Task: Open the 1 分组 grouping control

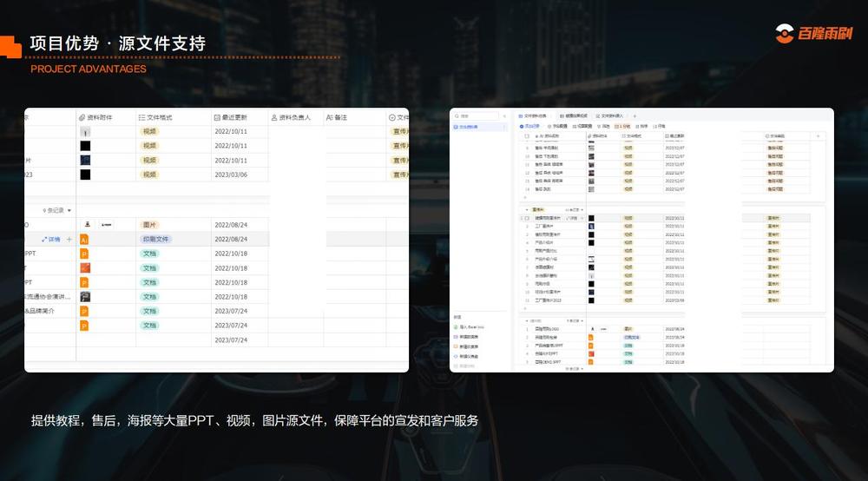Action: (x=622, y=126)
